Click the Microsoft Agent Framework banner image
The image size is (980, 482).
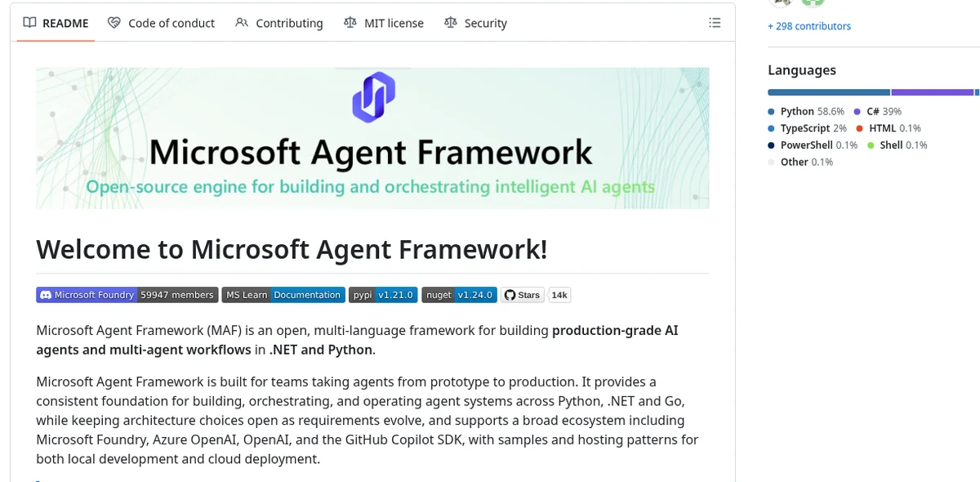(x=372, y=138)
